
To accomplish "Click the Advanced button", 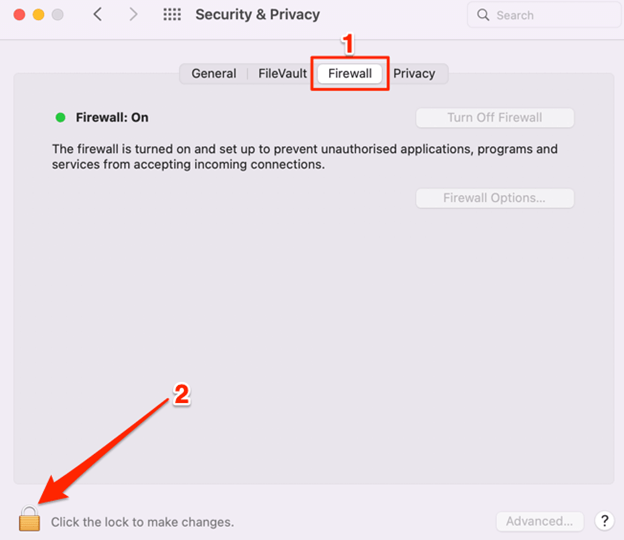I will (540, 521).
